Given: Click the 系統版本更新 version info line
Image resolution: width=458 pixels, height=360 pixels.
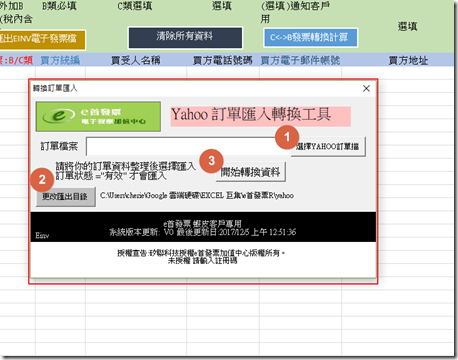Looking at the screenshot, I should tap(202, 232).
